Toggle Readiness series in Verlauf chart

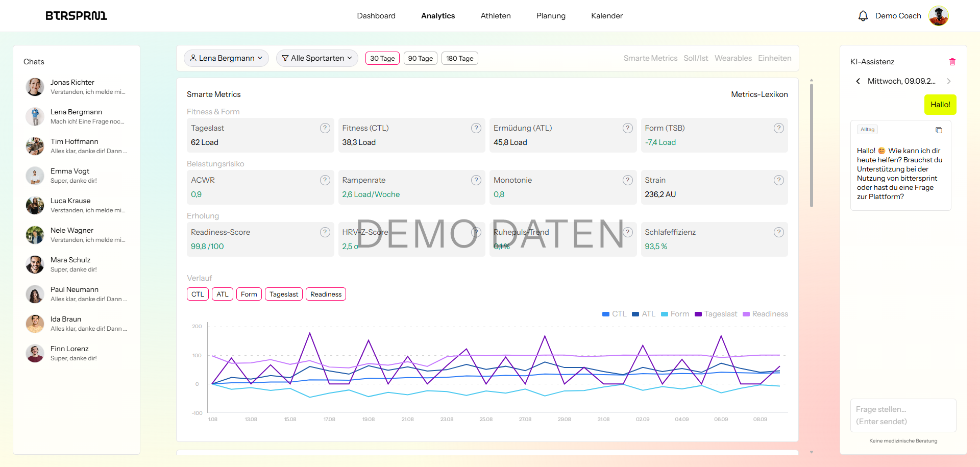tap(326, 294)
